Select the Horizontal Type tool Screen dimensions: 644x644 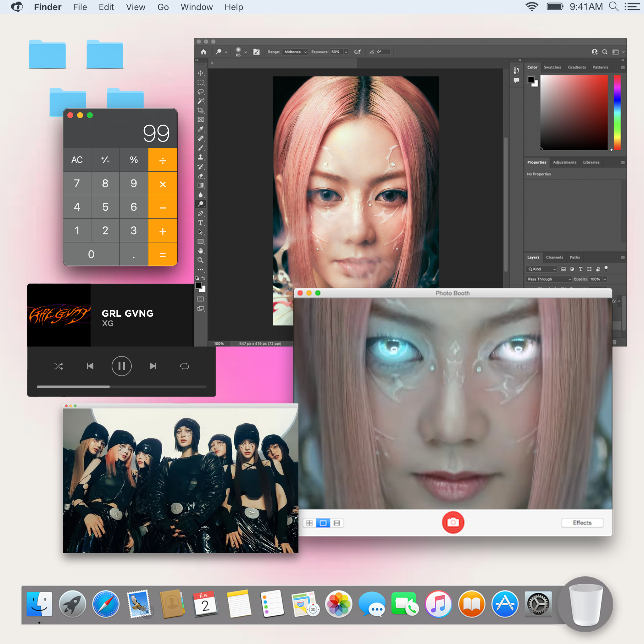200,223
